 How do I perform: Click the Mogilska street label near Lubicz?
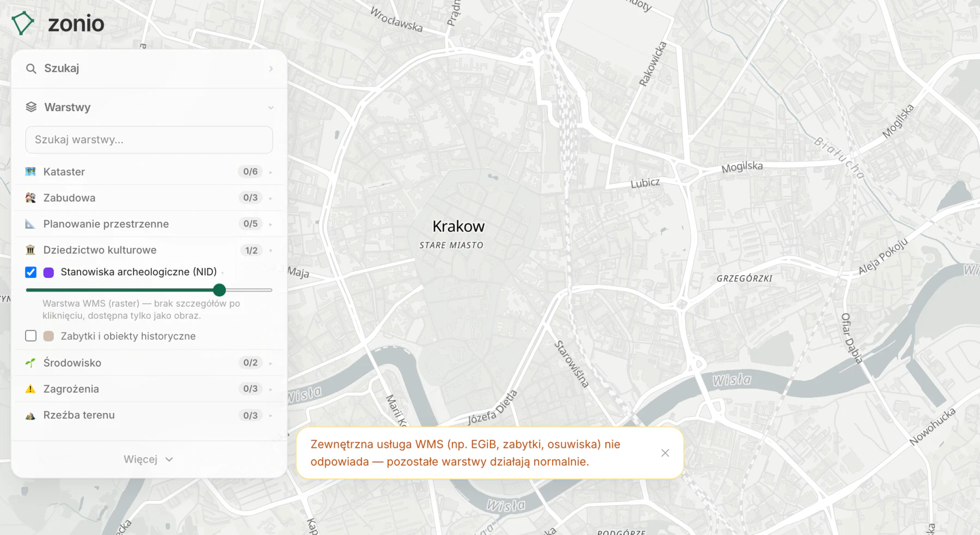click(x=742, y=167)
